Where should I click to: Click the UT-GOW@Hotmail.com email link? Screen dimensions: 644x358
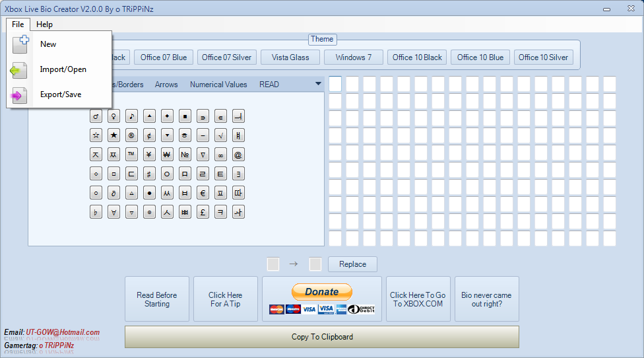63,332
